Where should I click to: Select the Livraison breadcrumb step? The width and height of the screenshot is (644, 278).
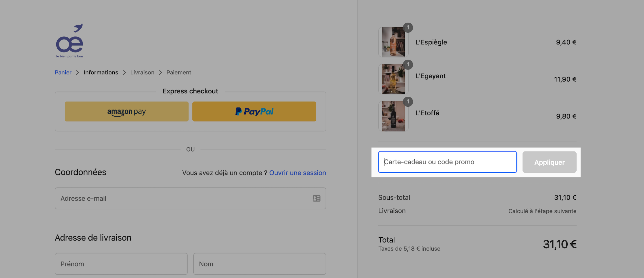pos(142,72)
